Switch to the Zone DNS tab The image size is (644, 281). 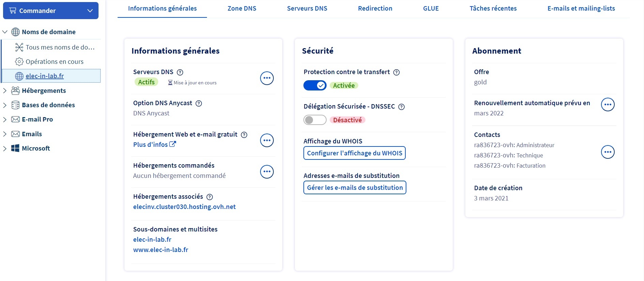(242, 9)
